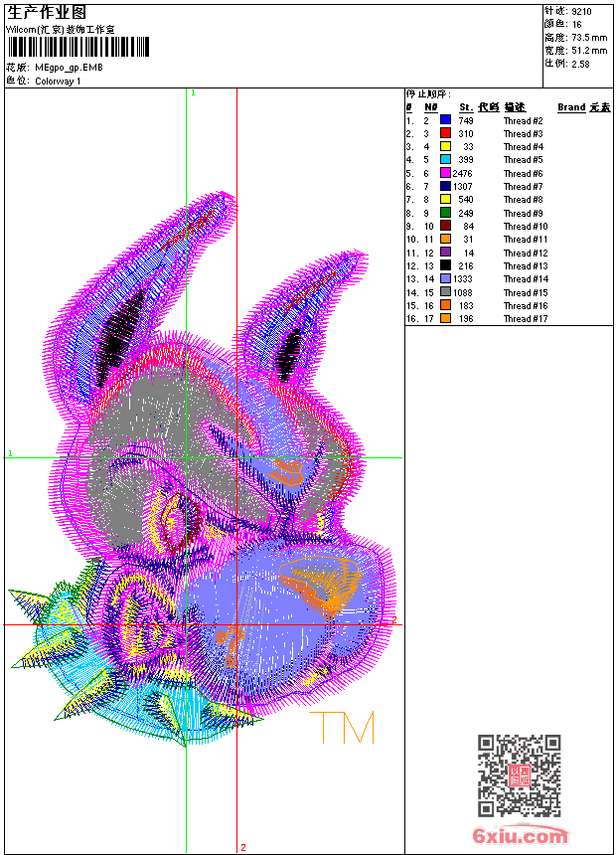Viewport: 616px width, 855px height.
Task: Select the file name "MEgpo_gp.EMB"
Action: (x=69, y=68)
